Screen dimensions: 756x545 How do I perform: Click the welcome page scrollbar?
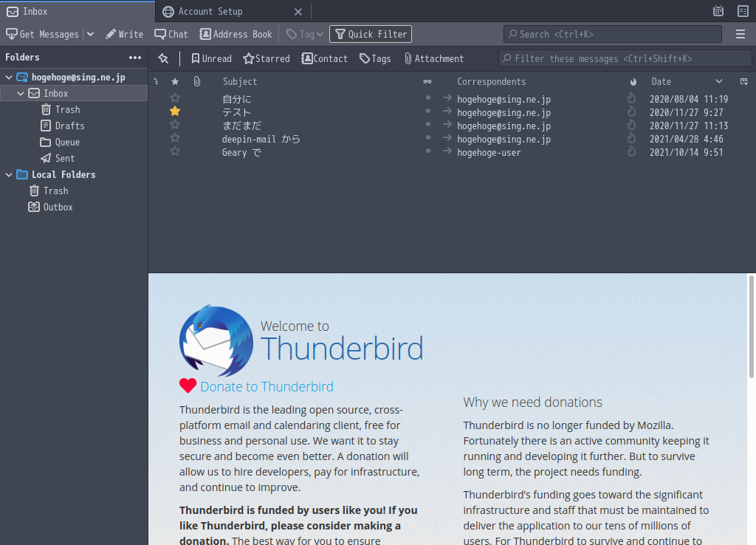(751, 327)
